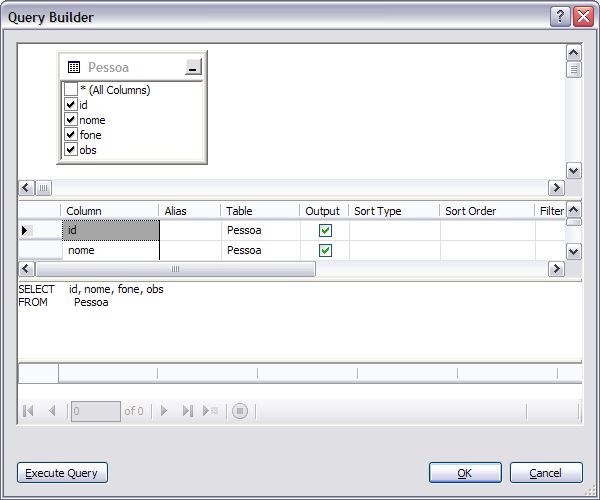Click the Execute Query button

coord(62,473)
